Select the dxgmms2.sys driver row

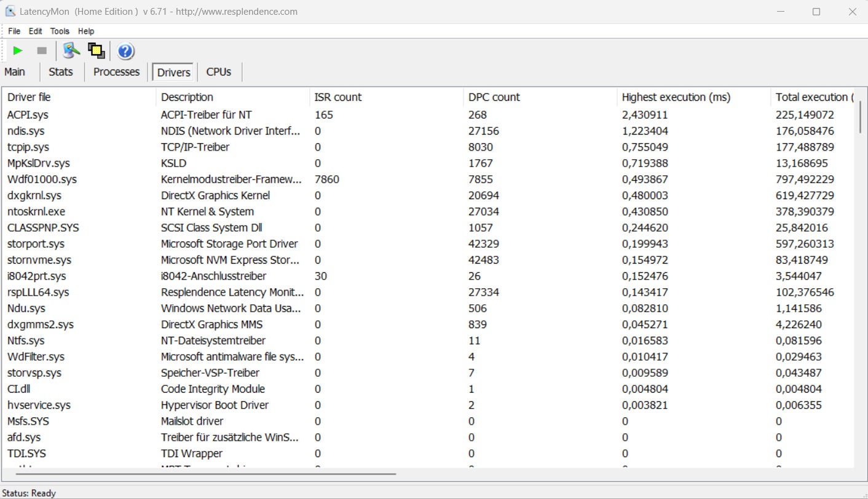[428, 324]
